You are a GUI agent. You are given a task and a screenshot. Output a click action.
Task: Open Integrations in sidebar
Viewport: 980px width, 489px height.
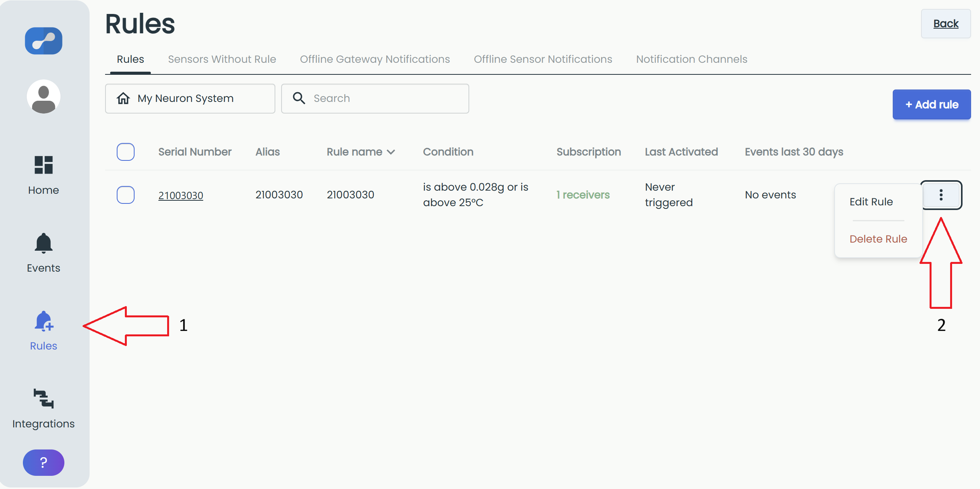(43, 409)
